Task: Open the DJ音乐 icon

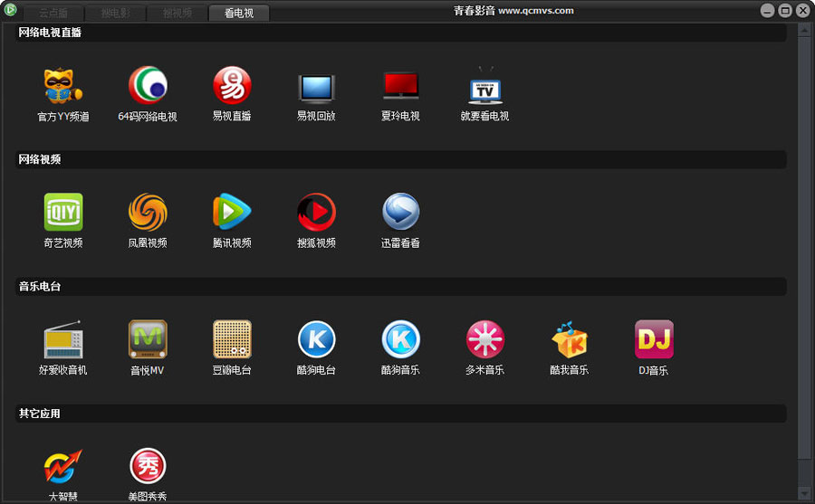Action: pos(653,340)
